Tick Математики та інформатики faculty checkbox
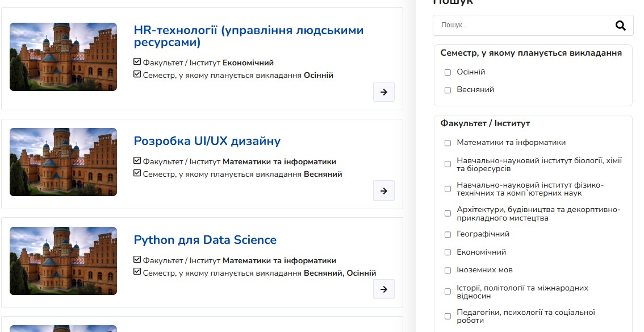 point(448,143)
